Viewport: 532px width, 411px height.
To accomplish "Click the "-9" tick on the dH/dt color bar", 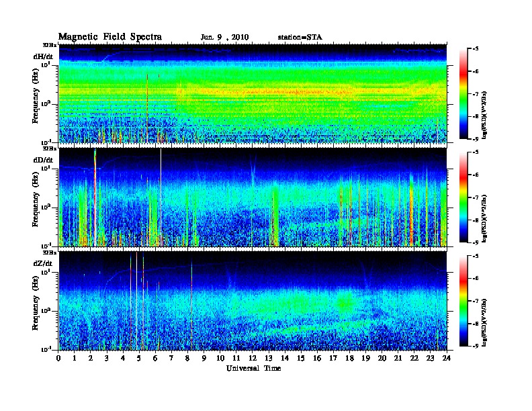I will coord(476,138).
